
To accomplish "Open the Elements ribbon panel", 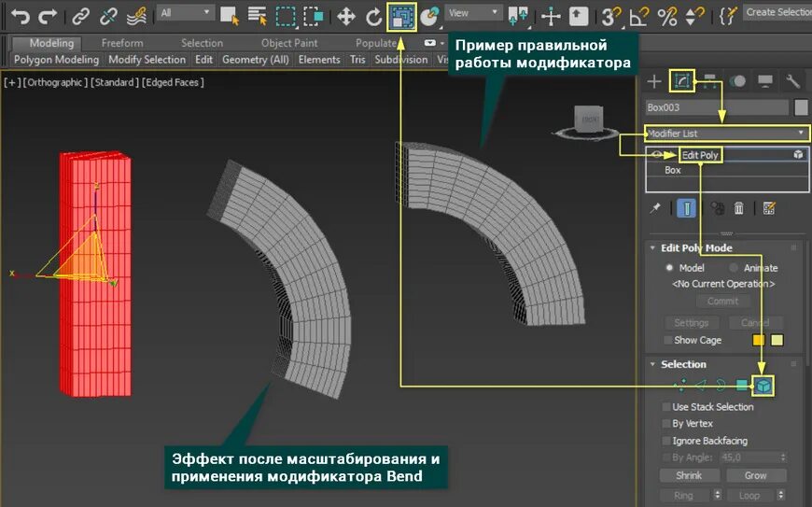I will point(319,60).
